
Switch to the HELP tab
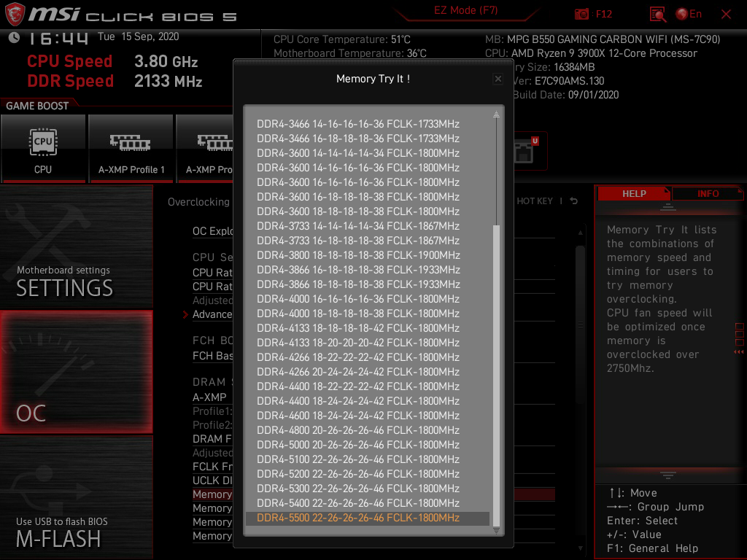[634, 194]
